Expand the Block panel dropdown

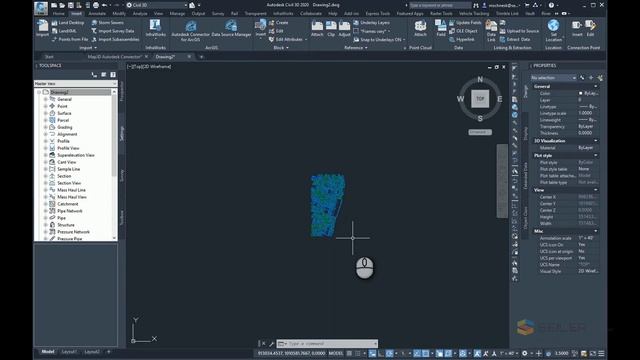281,48
